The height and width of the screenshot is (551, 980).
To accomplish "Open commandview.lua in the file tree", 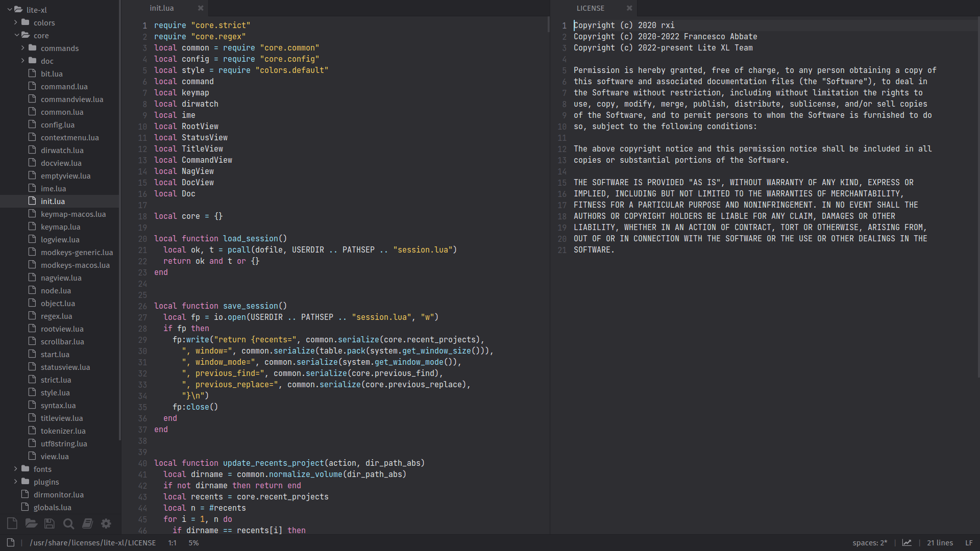I will [60, 99].
